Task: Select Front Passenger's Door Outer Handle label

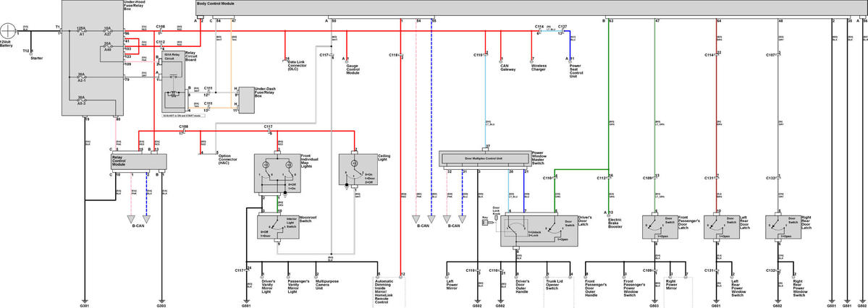Action: pyautogui.click(x=596, y=288)
